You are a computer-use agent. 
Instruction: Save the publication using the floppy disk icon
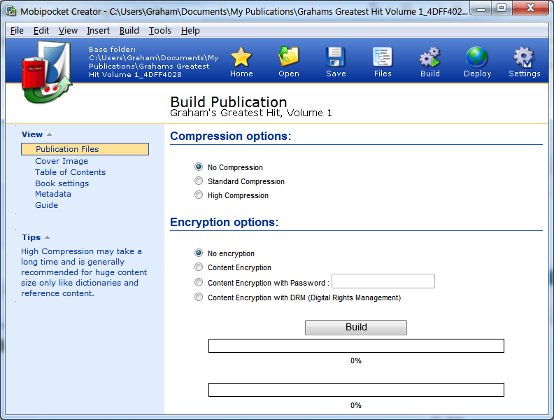click(336, 57)
